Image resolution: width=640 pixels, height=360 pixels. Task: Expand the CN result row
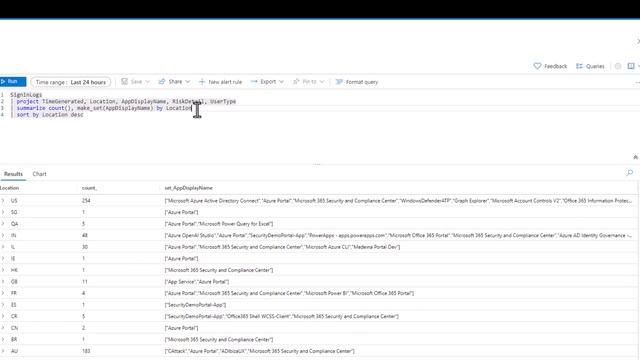pos(3,328)
